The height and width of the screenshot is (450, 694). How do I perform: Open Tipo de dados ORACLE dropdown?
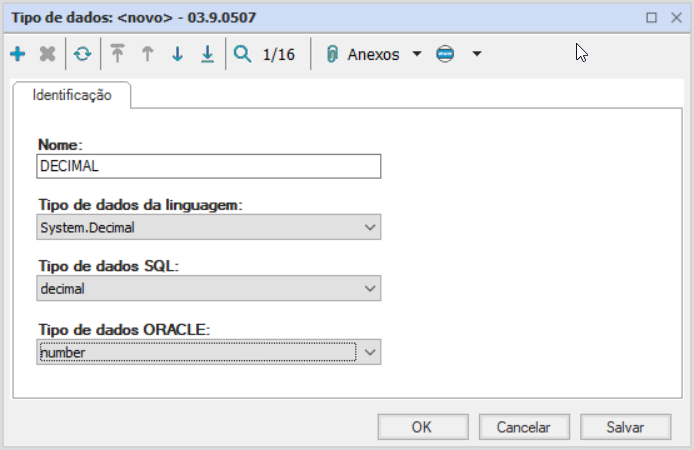coord(208,352)
